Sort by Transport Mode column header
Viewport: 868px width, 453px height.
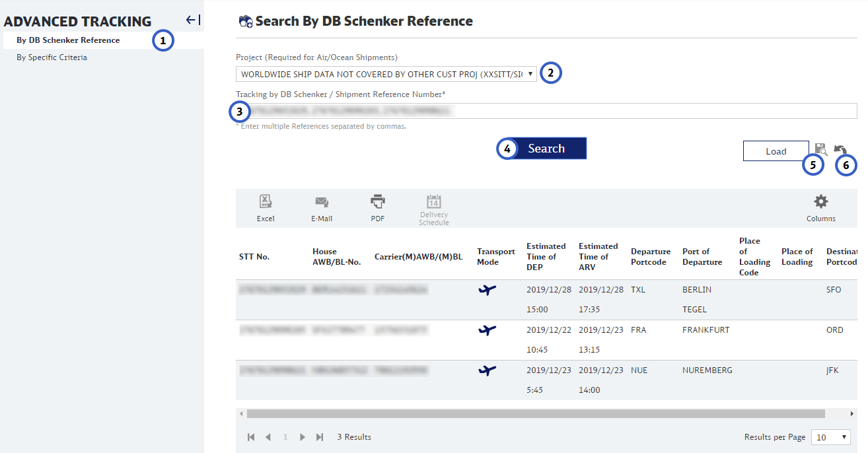point(496,257)
